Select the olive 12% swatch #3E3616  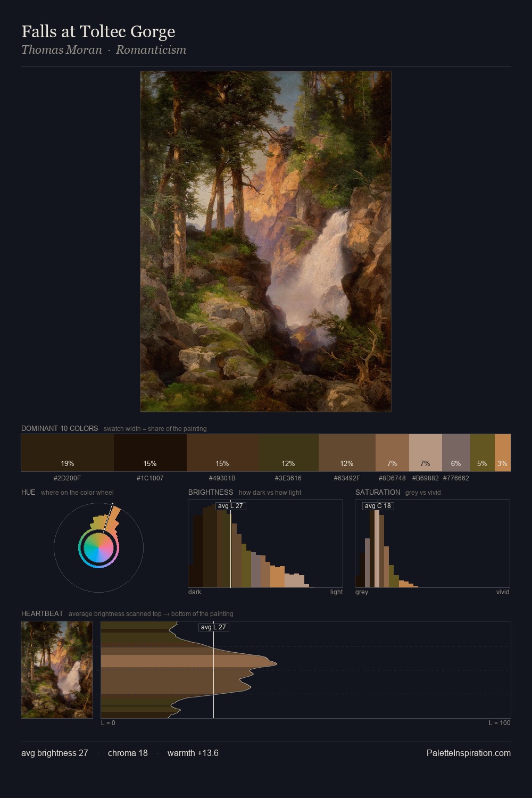click(289, 453)
